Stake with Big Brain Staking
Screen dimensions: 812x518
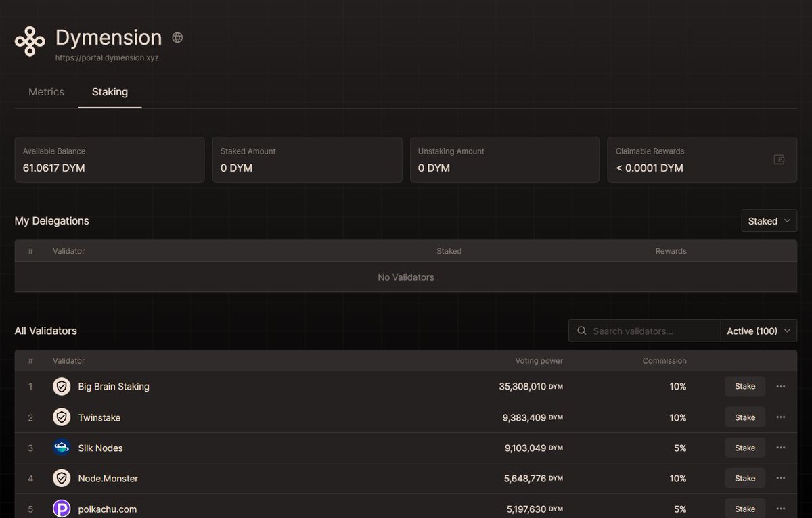[745, 387]
